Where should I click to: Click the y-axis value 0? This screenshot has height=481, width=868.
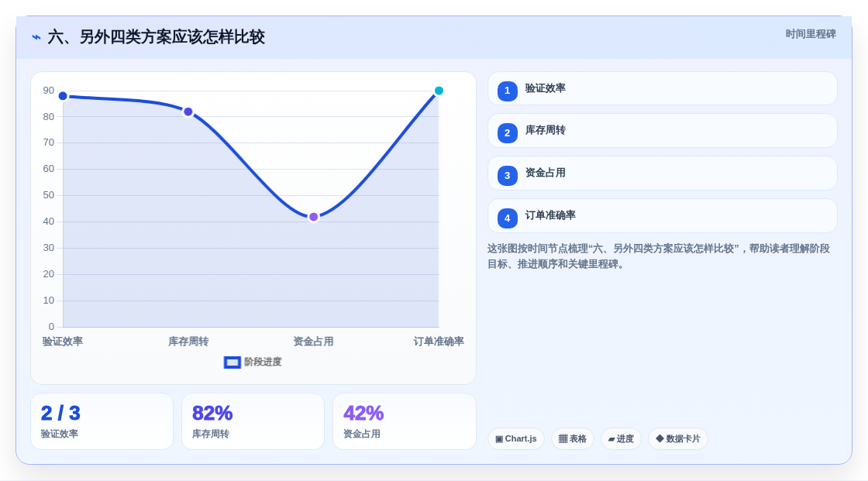(51, 327)
